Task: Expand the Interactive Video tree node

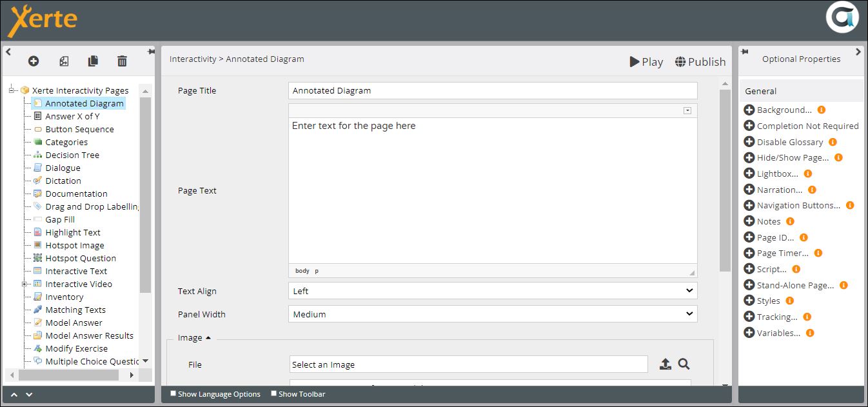Action: click(25, 284)
